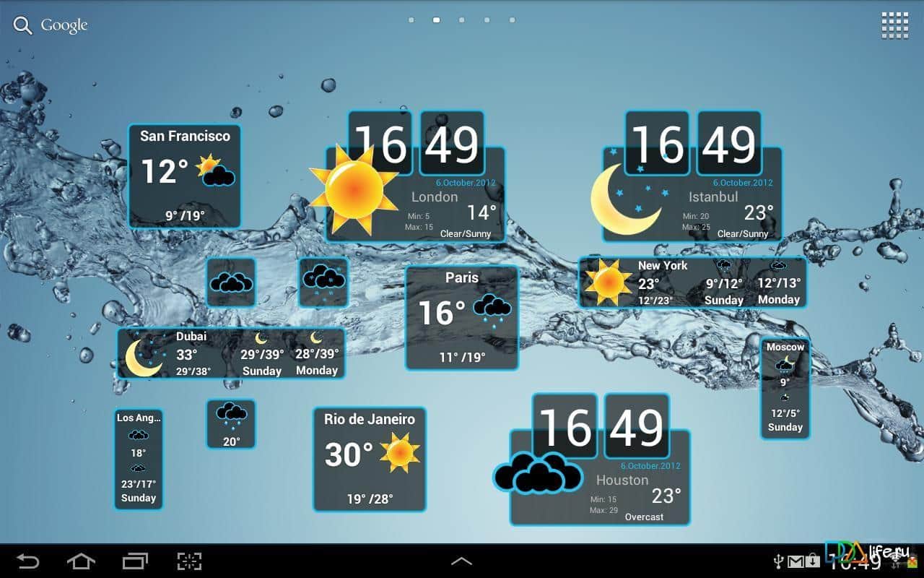Open the apps grid drawer icon
924x578 pixels.
click(894, 25)
